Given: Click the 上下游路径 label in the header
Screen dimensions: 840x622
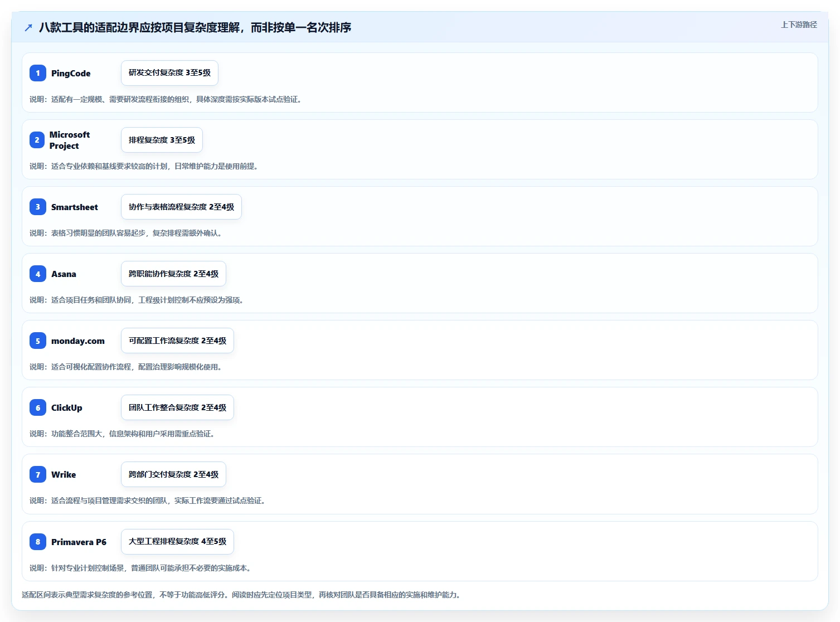Looking at the screenshot, I should click(799, 25).
